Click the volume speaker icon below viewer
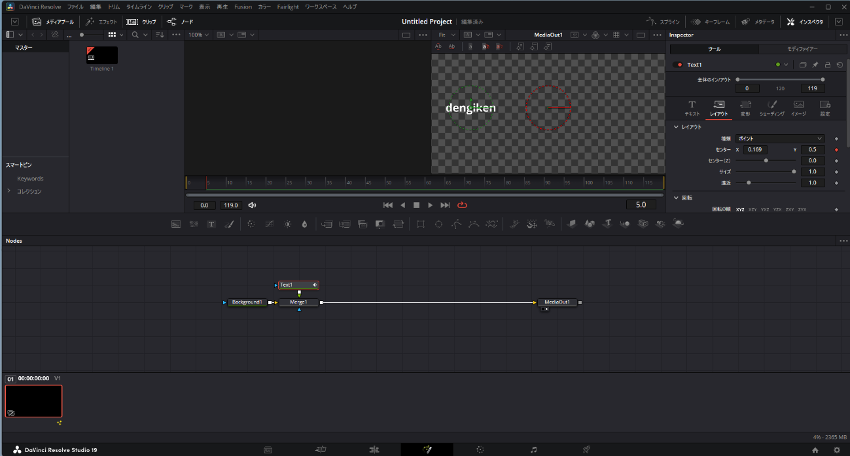Viewport: 850px width, 456px height. (252, 205)
